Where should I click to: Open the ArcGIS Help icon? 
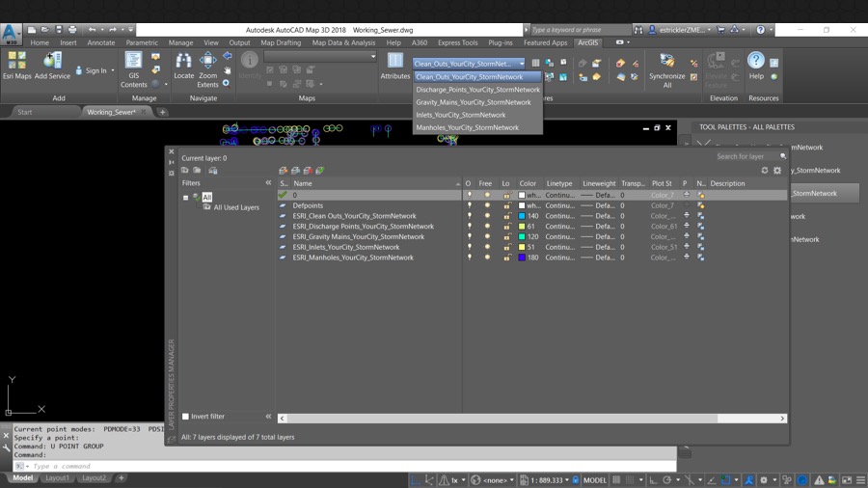coord(756,66)
